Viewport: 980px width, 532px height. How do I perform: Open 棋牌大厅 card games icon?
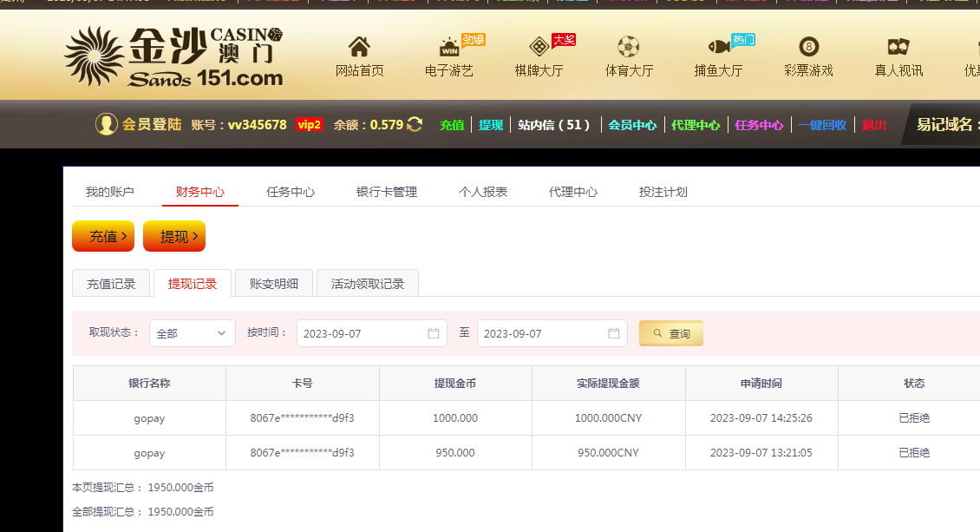click(x=539, y=47)
